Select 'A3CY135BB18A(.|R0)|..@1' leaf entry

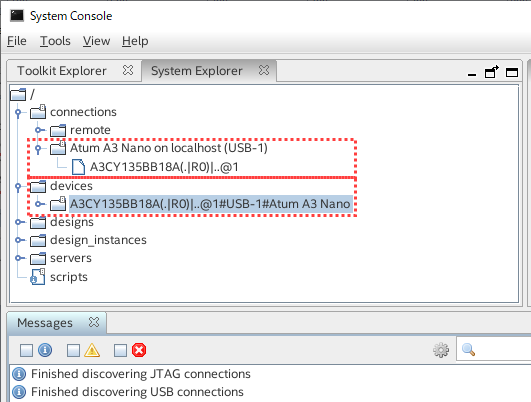[x=164, y=167]
